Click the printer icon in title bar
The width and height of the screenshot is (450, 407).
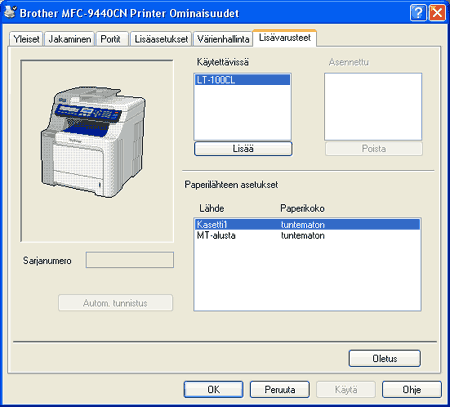(x=10, y=12)
